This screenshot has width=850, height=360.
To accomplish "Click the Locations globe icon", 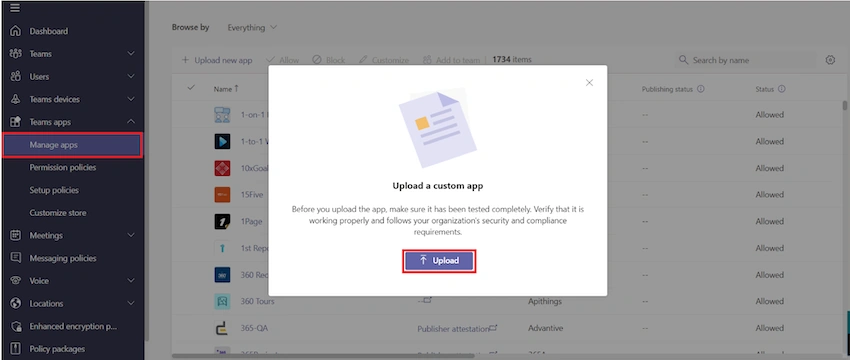I will pyautogui.click(x=16, y=304).
